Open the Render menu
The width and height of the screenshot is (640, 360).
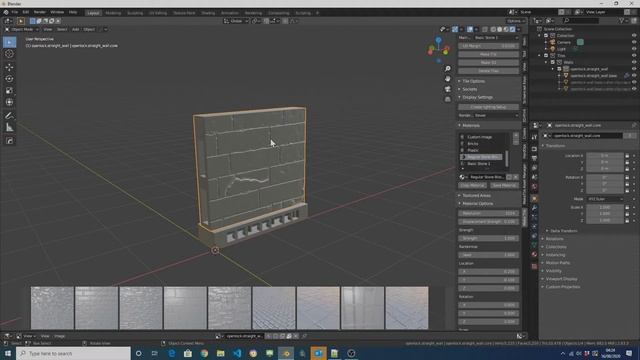(40, 12)
